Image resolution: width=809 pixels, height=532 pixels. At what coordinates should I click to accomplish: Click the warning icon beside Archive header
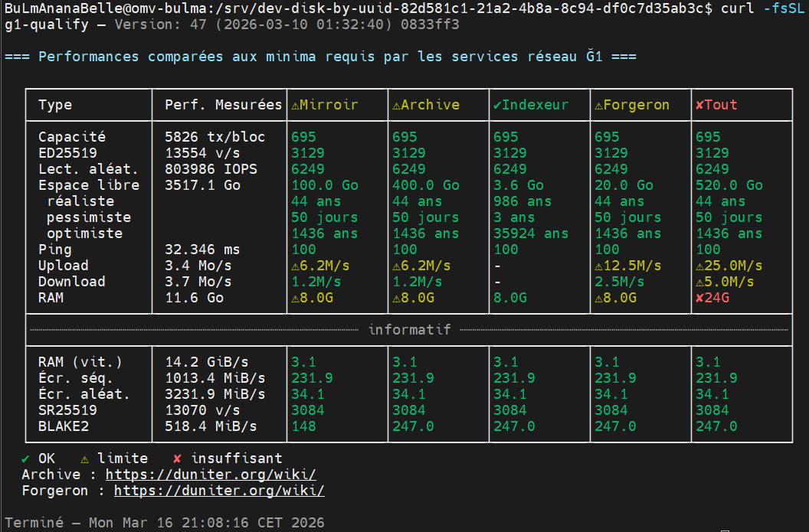tap(396, 106)
